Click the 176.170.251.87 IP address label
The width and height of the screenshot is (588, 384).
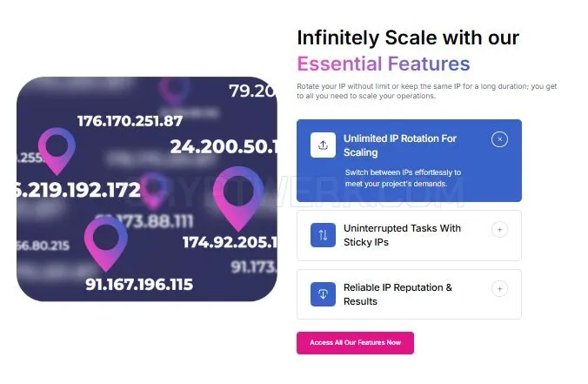(130, 121)
